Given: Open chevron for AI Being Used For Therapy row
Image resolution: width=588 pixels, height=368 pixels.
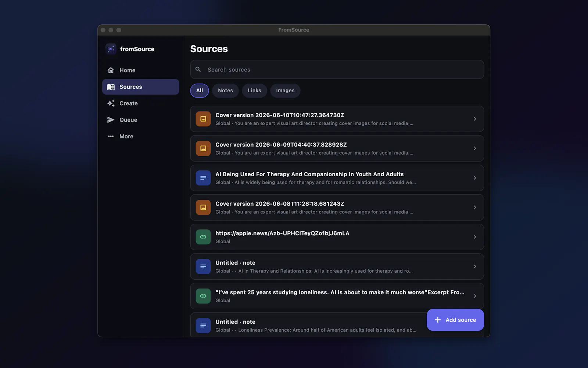Looking at the screenshot, I should click(475, 178).
